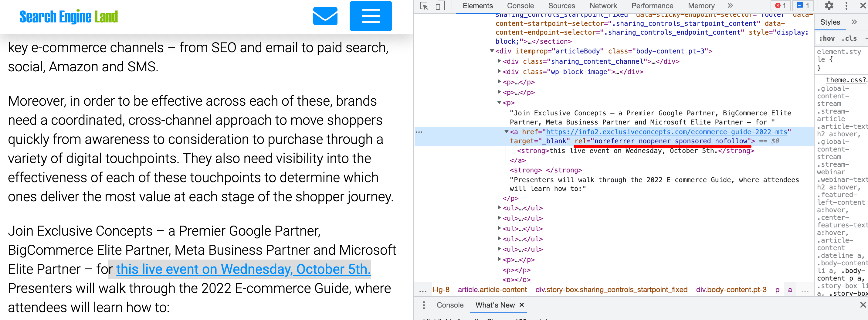
Task: Open selected node's ellipsis actions menu
Action: click(x=419, y=132)
